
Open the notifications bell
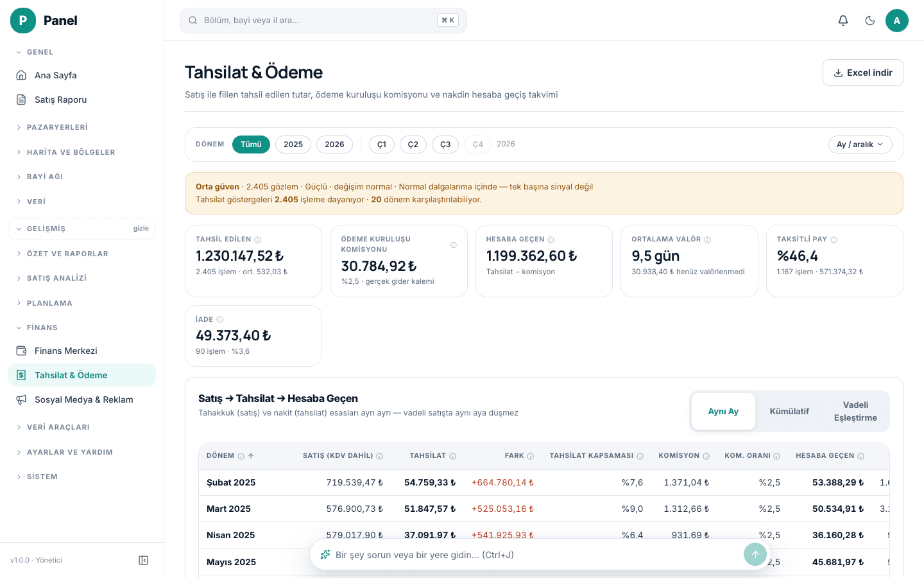[x=843, y=21]
